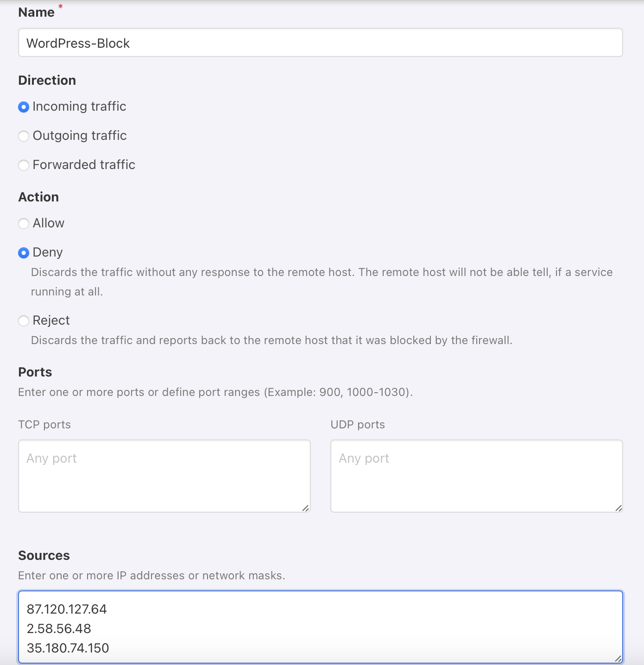Click the Ports section heading
This screenshot has height=665, width=644.
pyautogui.click(x=35, y=372)
